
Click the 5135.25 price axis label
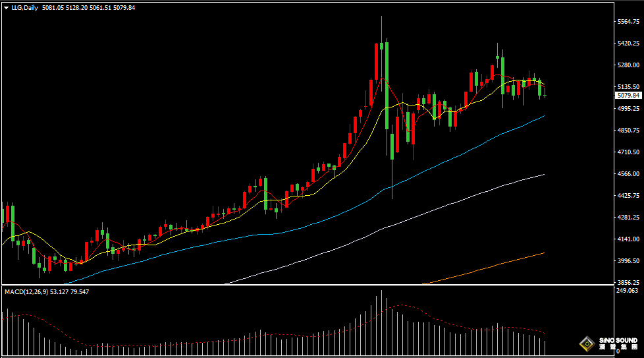click(x=628, y=87)
